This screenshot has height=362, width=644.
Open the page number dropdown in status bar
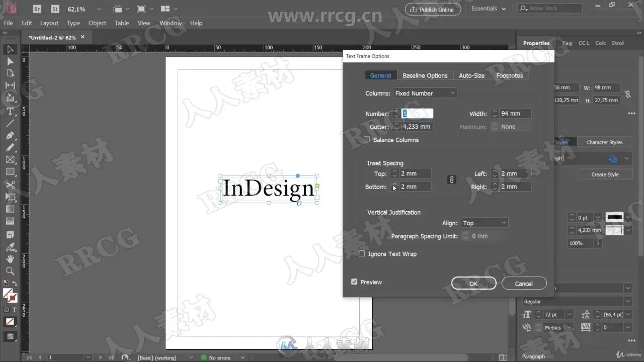[x=88, y=357]
